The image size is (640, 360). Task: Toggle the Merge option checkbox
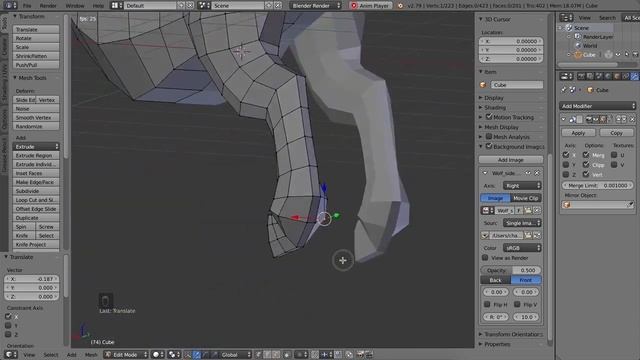click(x=586, y=155)
